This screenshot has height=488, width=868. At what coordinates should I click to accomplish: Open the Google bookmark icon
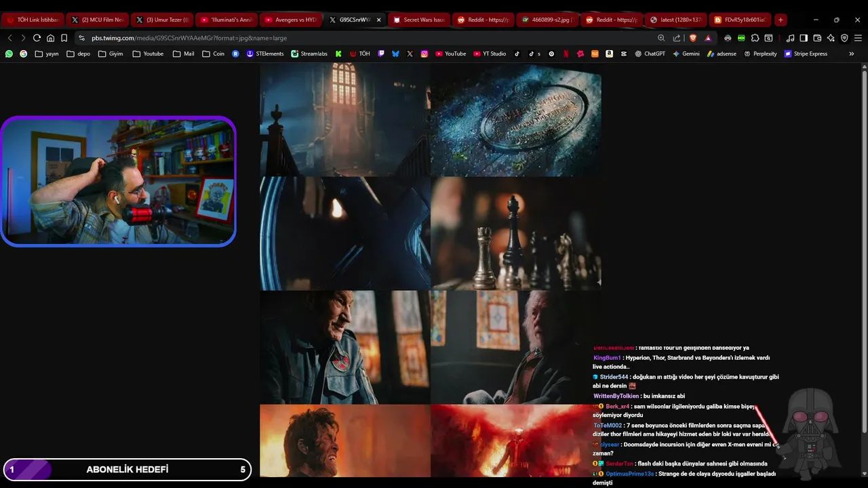pyautogui.click(x=24, y=54)
